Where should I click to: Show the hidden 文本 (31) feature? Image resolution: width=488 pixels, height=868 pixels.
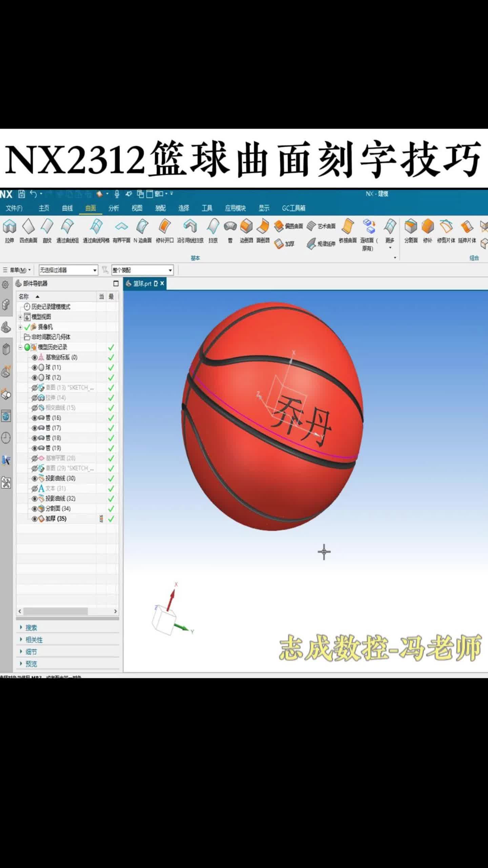[x=35, y=489]
